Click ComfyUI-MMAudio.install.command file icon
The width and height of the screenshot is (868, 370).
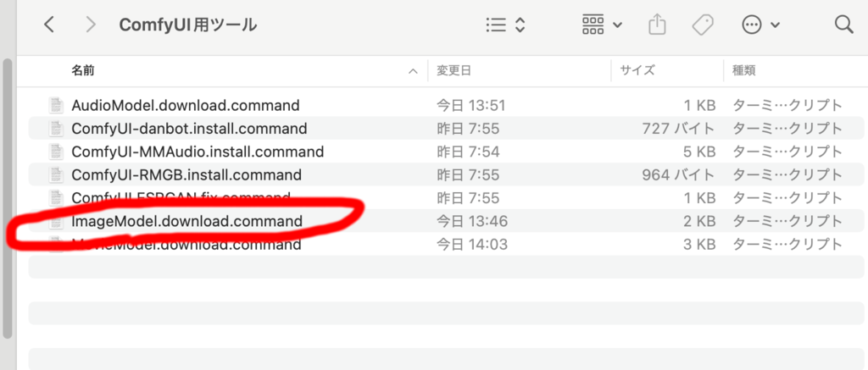(x=56, y=152)
